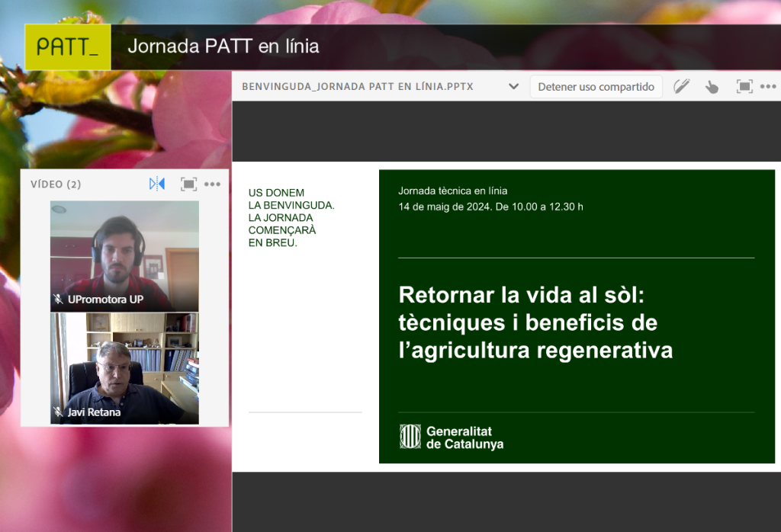Click the UPromotora UP name label
Image resolution: width=781 pixels, height=532 pixels.
[x=105, y=299]
